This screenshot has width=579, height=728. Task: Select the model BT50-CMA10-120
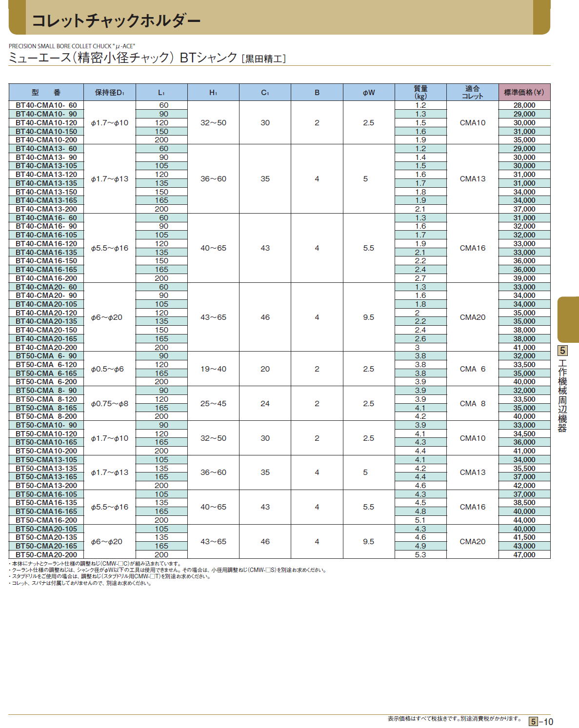pos(46,434)
